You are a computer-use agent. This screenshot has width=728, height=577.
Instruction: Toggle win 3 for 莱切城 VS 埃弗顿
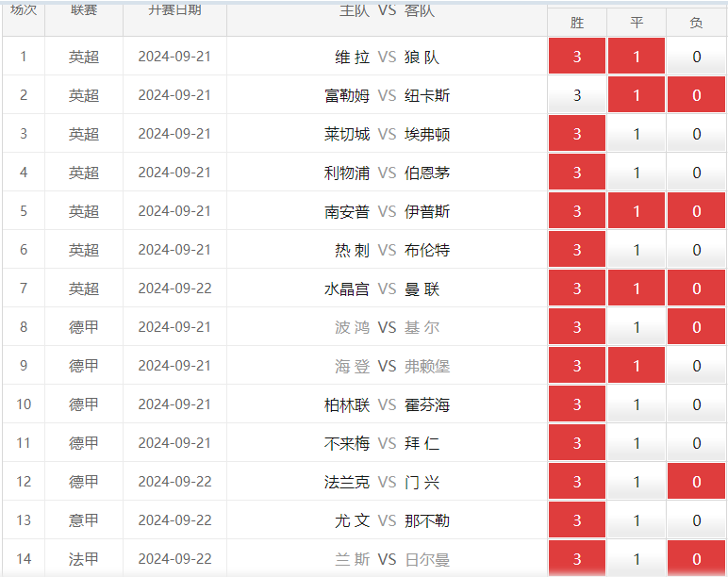[576, 134]
